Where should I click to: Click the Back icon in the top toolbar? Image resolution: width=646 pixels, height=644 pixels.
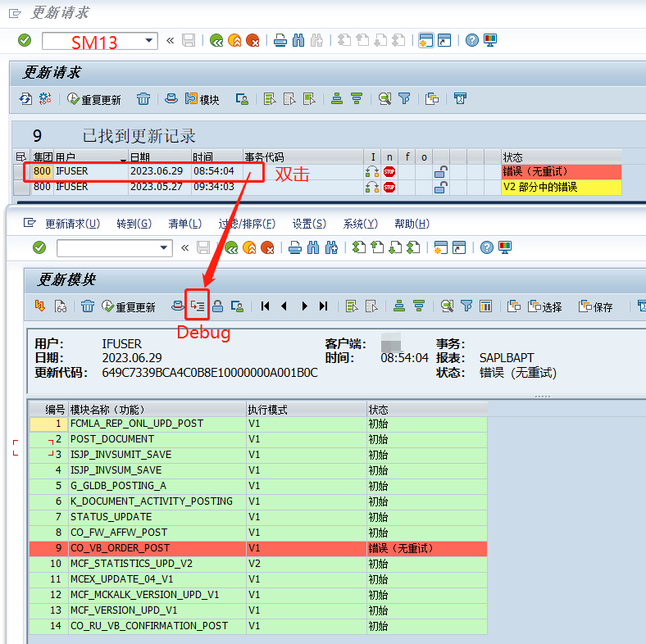pos(216,40)
